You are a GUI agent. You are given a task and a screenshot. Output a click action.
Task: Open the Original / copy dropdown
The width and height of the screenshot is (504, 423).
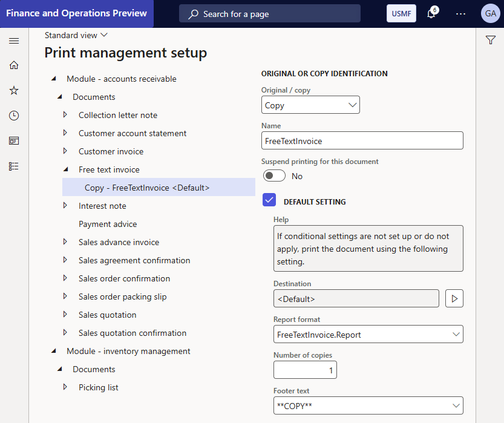tap(310, 105)
